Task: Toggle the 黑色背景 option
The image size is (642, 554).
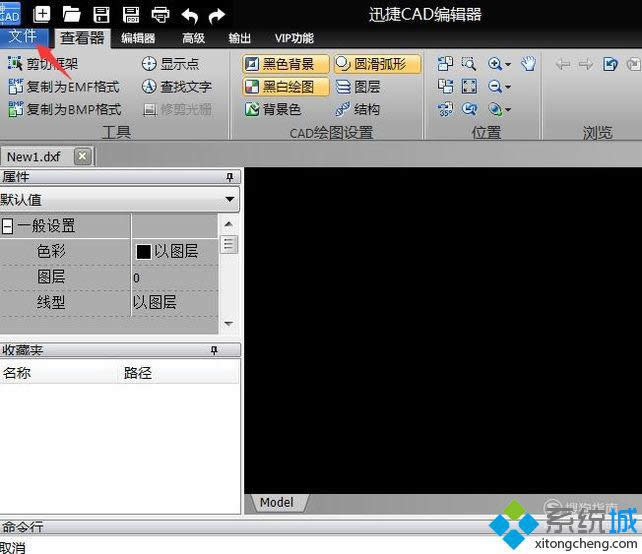Action: (x=285, y=64)
